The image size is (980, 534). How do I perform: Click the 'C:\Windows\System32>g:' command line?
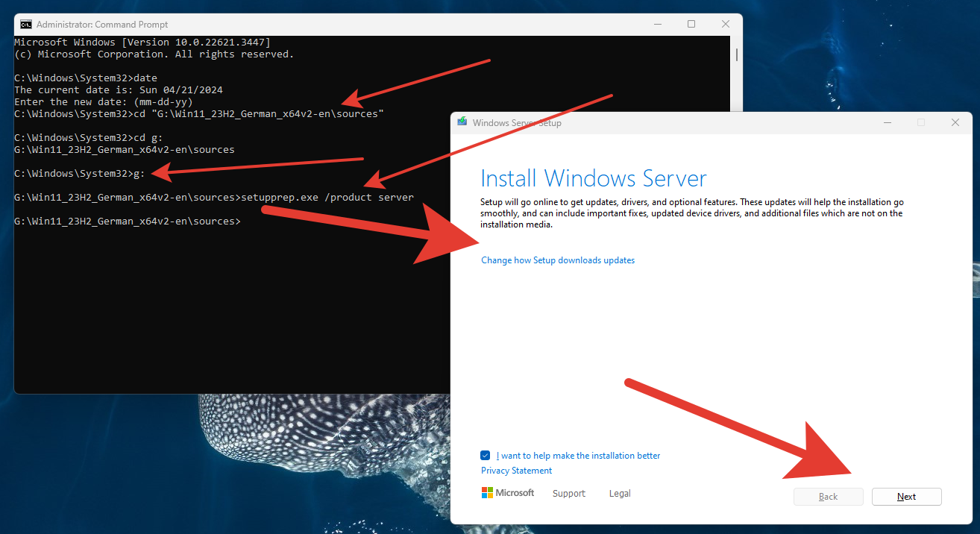[80, 174]
